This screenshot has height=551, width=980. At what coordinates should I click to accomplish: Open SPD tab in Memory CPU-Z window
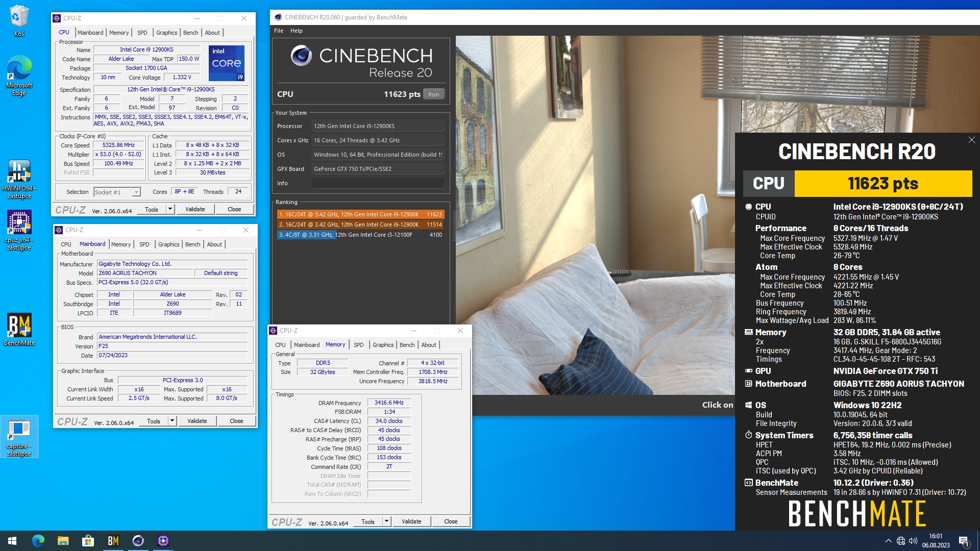tap(359, 345)
